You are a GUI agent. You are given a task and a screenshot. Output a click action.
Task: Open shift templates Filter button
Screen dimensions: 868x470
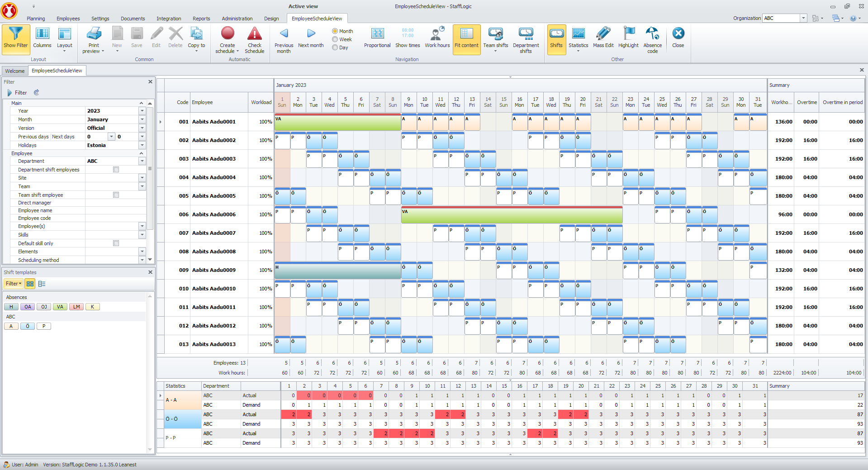pyautogui.click(x=13, y=284)
